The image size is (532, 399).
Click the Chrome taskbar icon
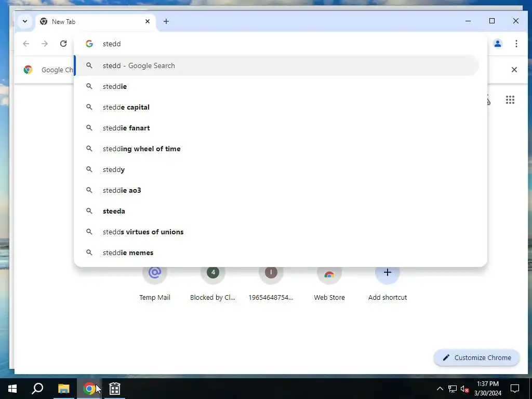click(89, 389)
